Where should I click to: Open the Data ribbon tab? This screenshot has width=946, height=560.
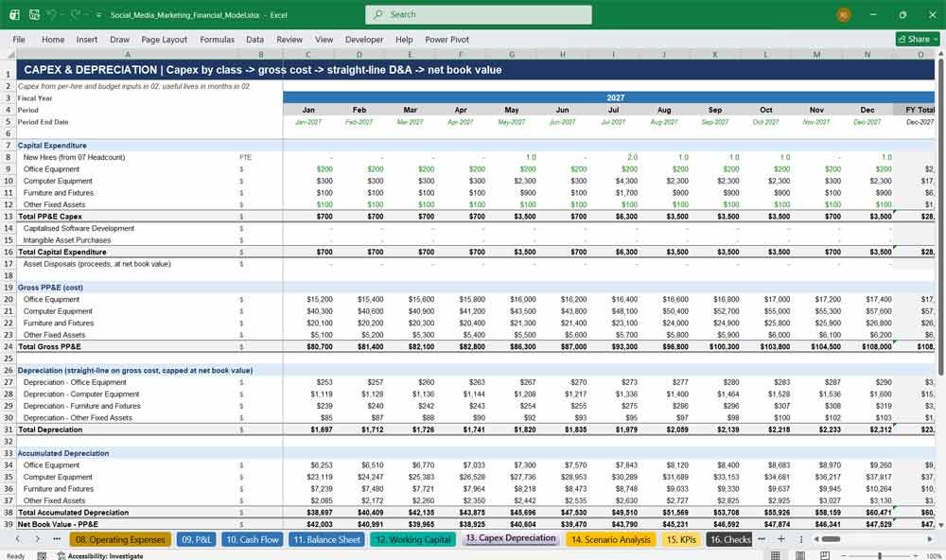point(254,39)
